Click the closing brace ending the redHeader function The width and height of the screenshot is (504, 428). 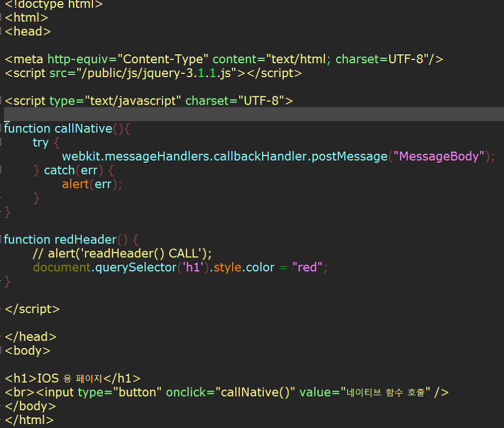[8, 281]
